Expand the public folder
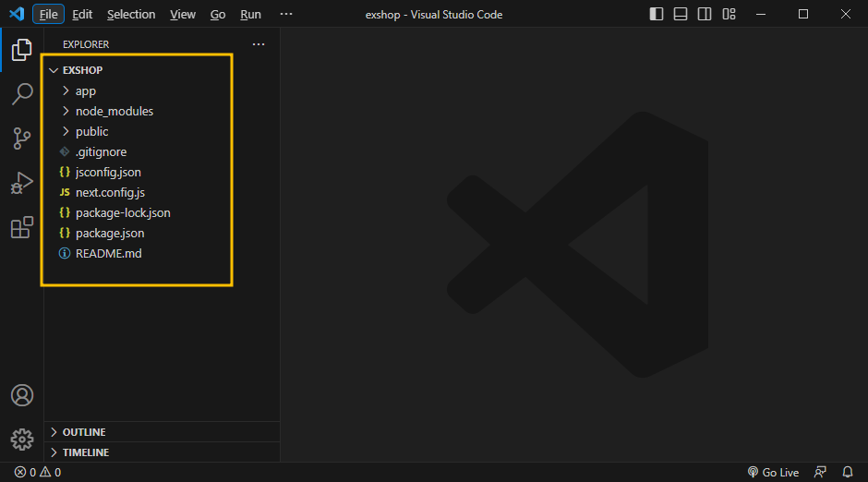The image size is (868, 482). coord(162,132)
